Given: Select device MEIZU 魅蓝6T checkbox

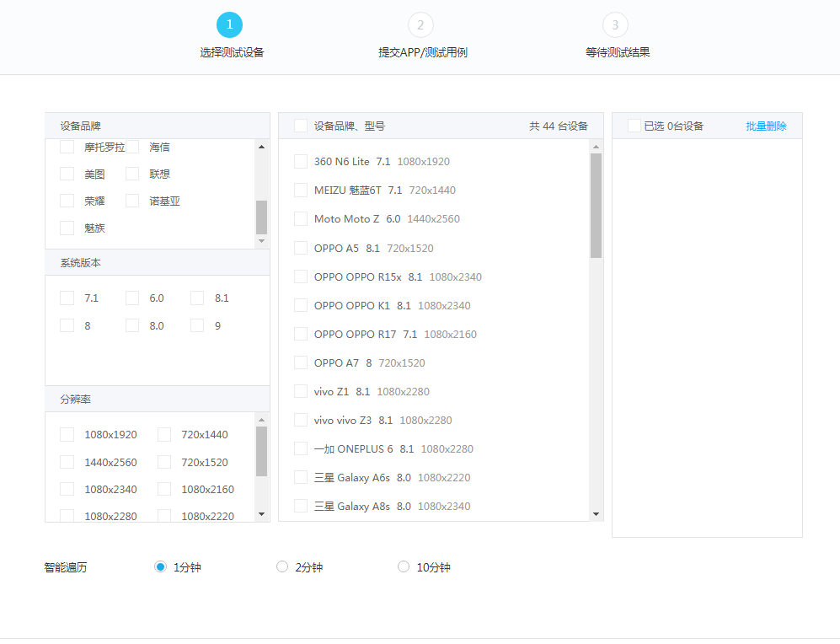Looking at the screenshot, I should pos(301,191).
